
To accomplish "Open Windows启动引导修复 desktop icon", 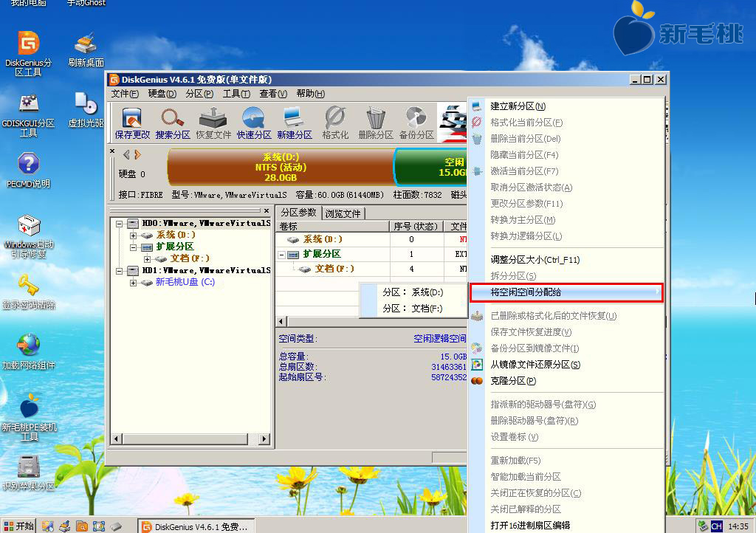I will pyautogui.click(x=29, y=236).
